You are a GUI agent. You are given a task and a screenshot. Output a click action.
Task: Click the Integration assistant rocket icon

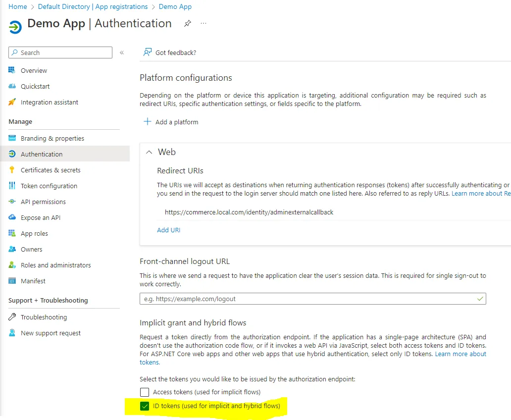(x=12, y=102)
